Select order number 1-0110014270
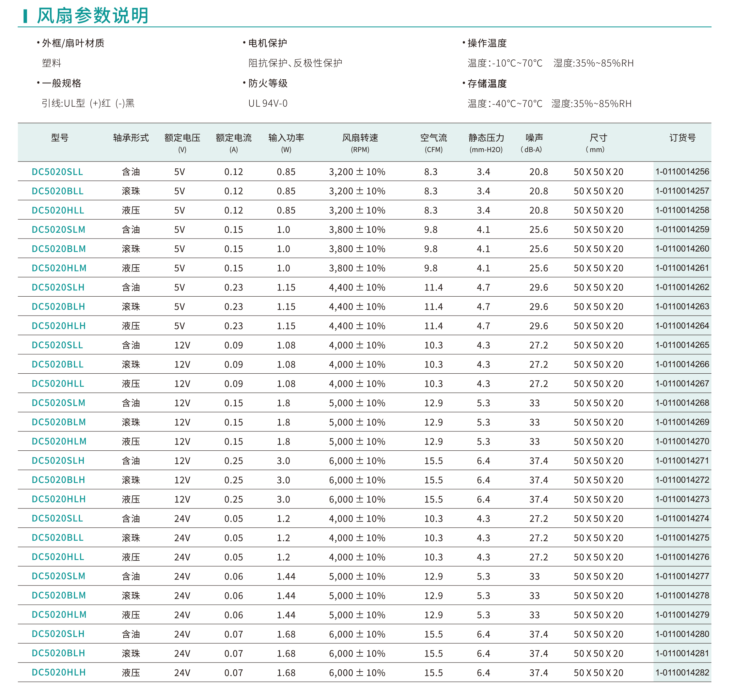Image resolution: width=733 pixels, height=700 pixels. coord(682,442)
